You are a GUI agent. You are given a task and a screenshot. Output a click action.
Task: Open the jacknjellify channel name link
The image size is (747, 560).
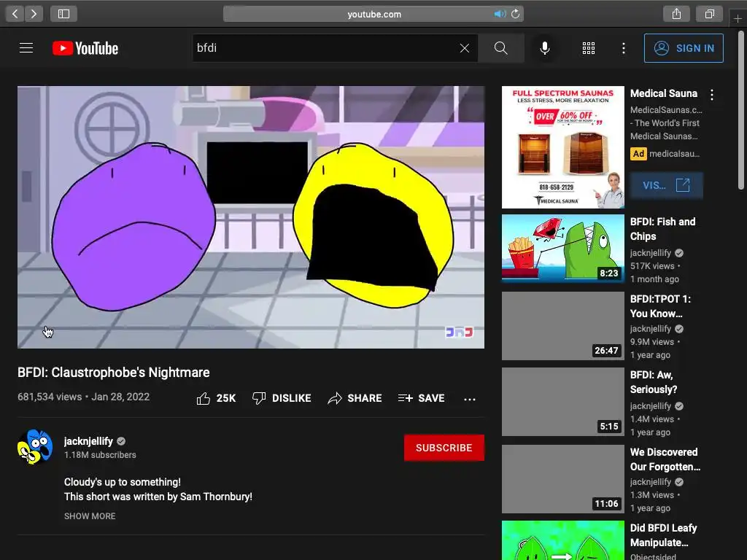(88, 441)
